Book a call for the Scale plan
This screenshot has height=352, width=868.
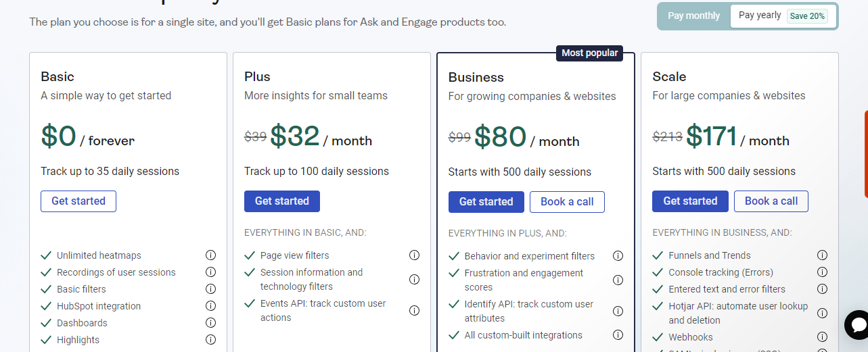click(x=771, y=201)
